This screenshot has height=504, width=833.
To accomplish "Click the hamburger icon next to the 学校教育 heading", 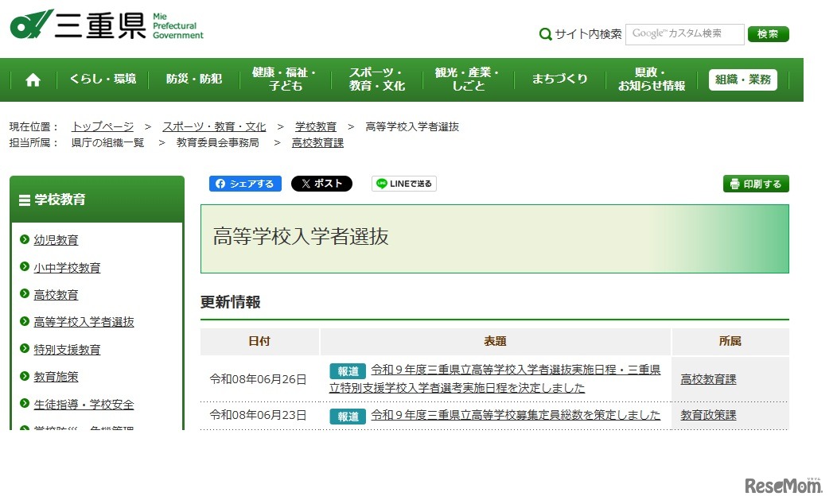I will point(25,200).
